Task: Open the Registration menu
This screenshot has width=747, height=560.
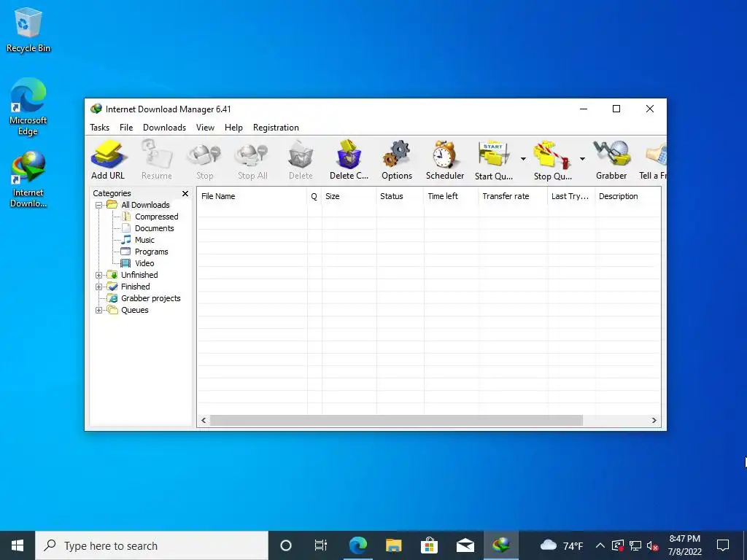Action: coord(276,128)
